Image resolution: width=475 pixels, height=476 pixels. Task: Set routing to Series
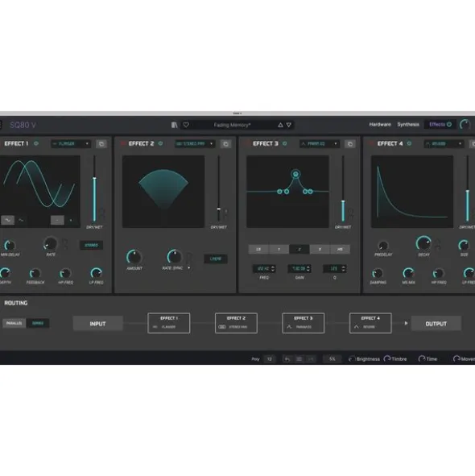pyautogui.click(x=38, y=323)
